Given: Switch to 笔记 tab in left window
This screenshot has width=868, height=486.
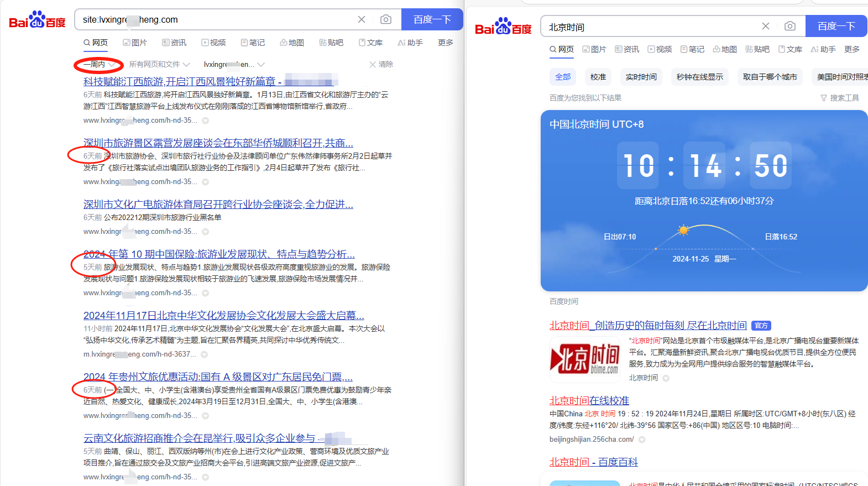Looking at the screenshot, I should [253, 43].
